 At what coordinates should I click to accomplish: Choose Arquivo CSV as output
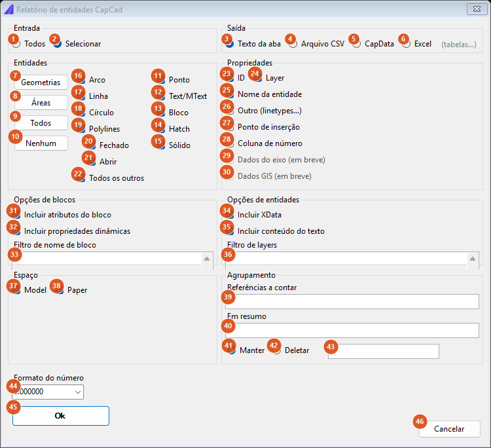pos(293,44)
